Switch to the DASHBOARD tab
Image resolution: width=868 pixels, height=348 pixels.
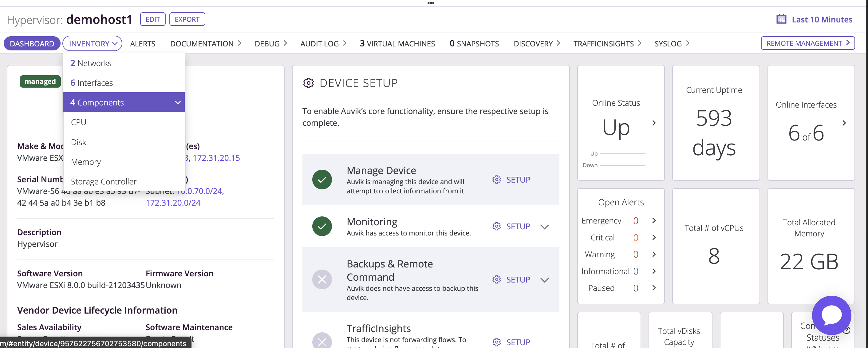pyautogui.click(x=32, y=43)
